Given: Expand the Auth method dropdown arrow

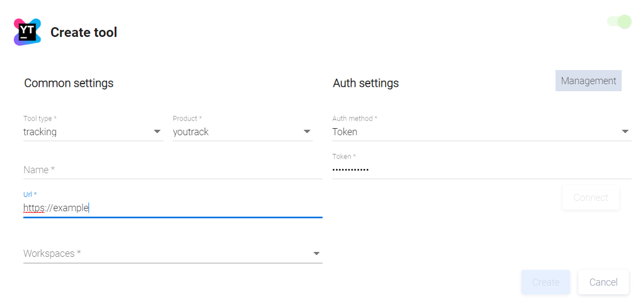Looking at the screenshot, I should click(x=625, y=132).
